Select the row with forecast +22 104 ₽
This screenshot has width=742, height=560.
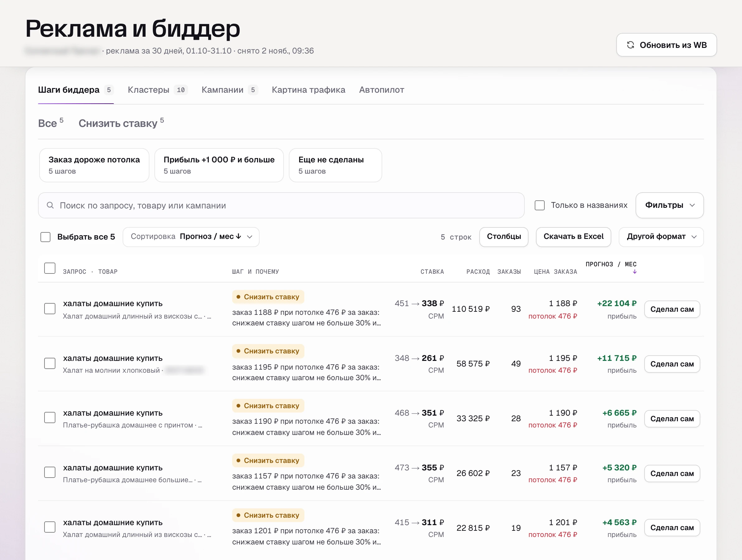pos(50,309)
